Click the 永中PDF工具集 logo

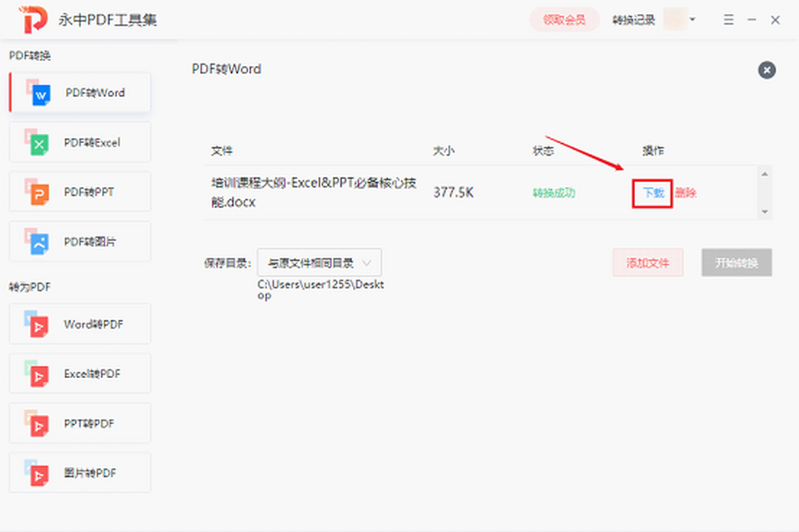pos(34,20)
